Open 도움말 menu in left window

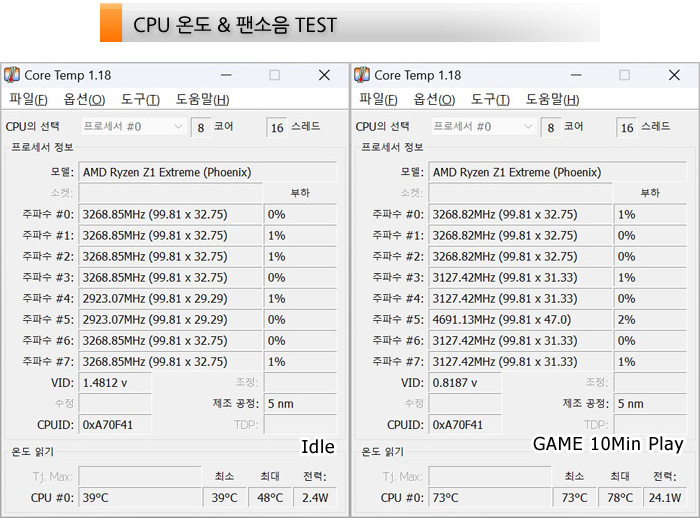pos(202,99)
